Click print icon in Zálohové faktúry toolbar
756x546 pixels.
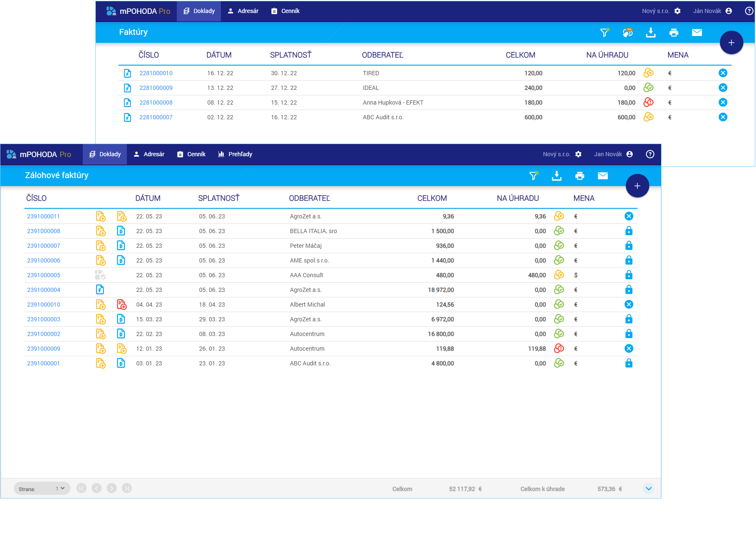point(580,176)
